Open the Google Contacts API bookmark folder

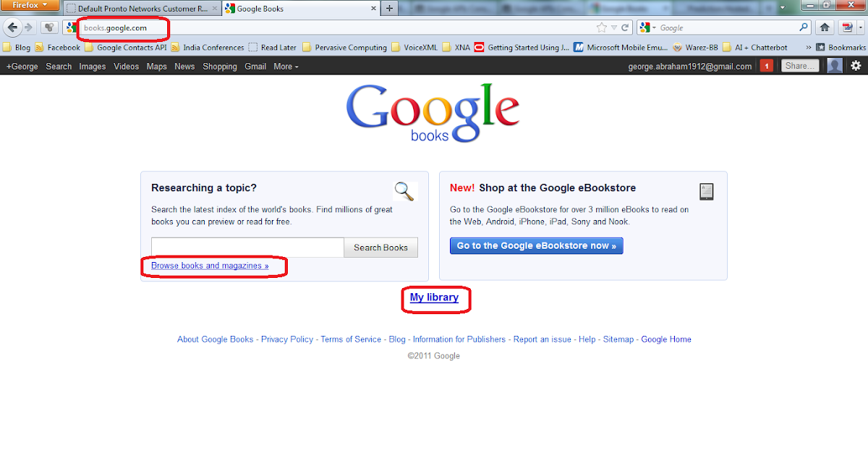[125, 47]
